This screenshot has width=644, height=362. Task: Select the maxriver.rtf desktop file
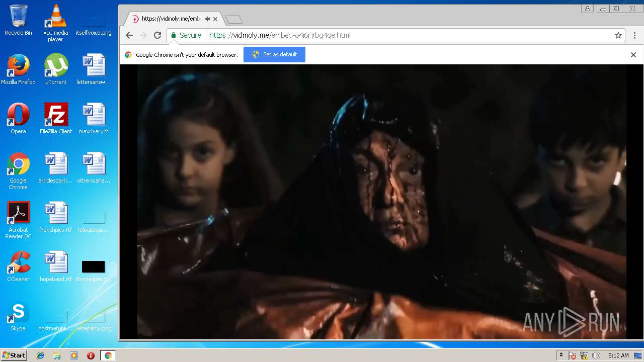pos(94,119)
